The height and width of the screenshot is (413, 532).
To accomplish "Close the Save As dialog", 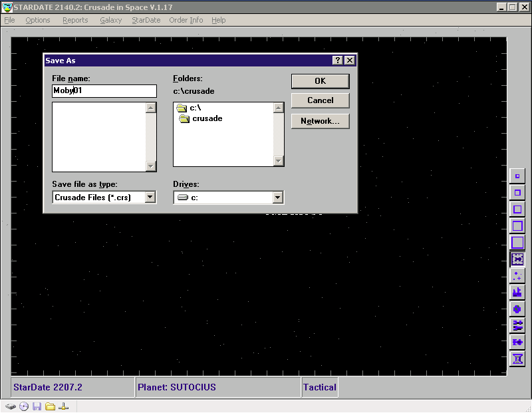I will 350,61.
